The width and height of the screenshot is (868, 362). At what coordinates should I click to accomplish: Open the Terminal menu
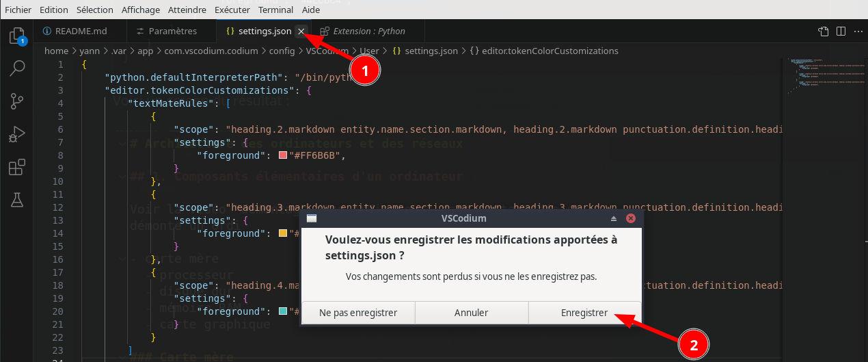pyautogui.click(x=276, y=10)
